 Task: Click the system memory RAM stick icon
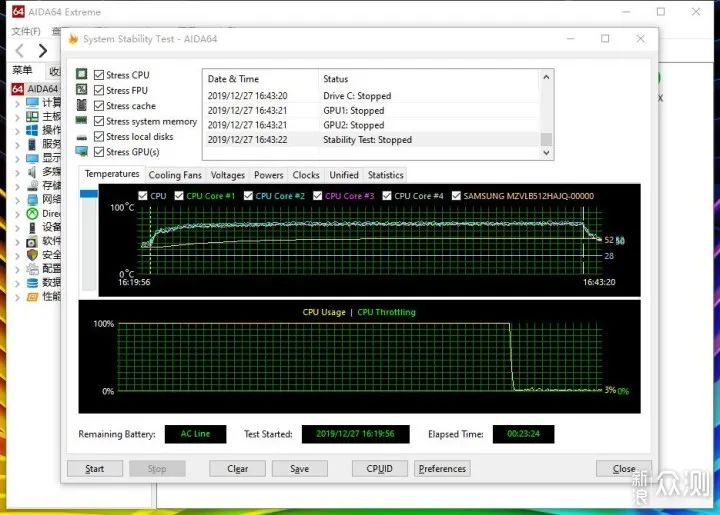coord(82,121)
